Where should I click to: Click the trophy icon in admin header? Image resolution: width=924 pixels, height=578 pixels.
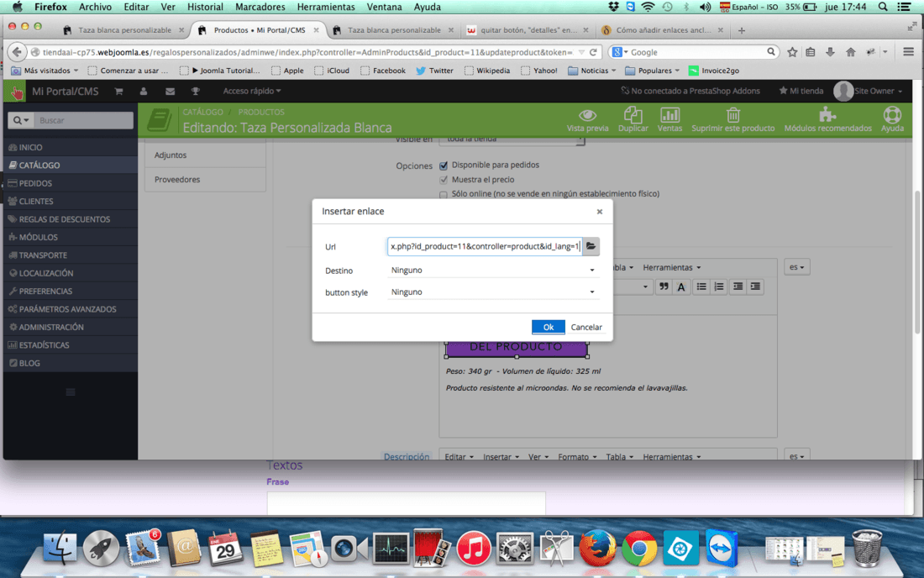[x=195, y=92]
